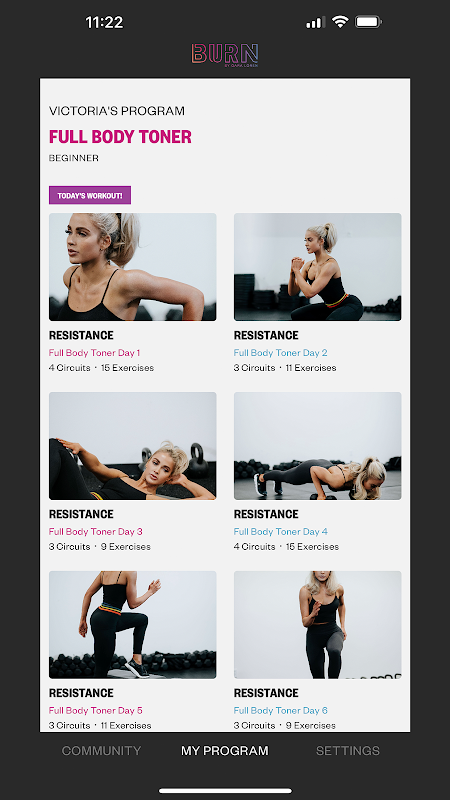Screen dimensions: 450x800
Task: Open the Full Body Toner Day 5 link
Action: point(95,710)
